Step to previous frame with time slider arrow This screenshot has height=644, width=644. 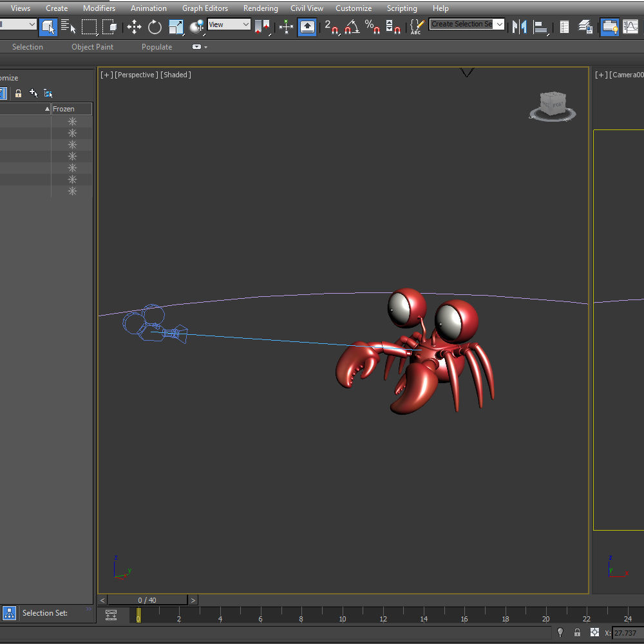click(102, 600)
